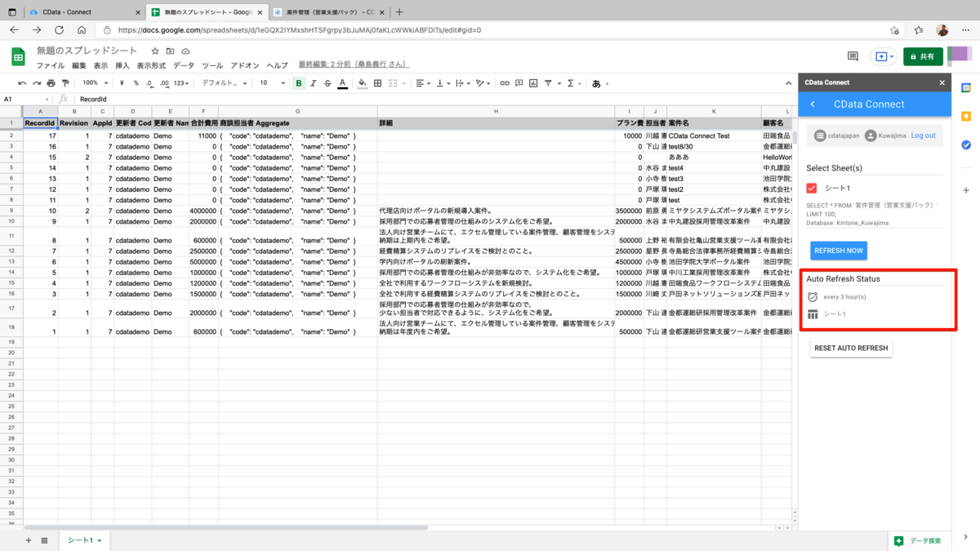The image size is (980, 551).
Task: Open the ヘルプ menu
Action: pos(278,65)
